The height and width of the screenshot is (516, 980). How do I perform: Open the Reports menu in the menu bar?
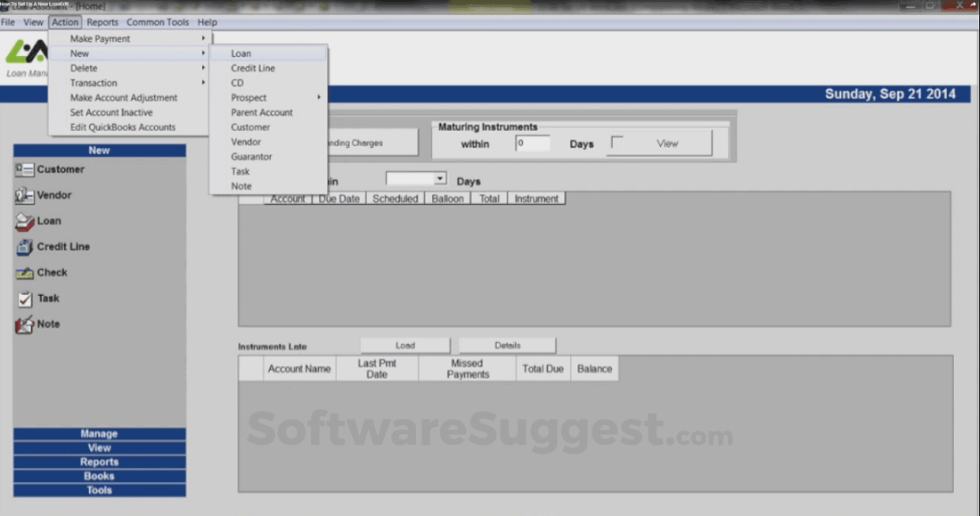coord(102,22)
